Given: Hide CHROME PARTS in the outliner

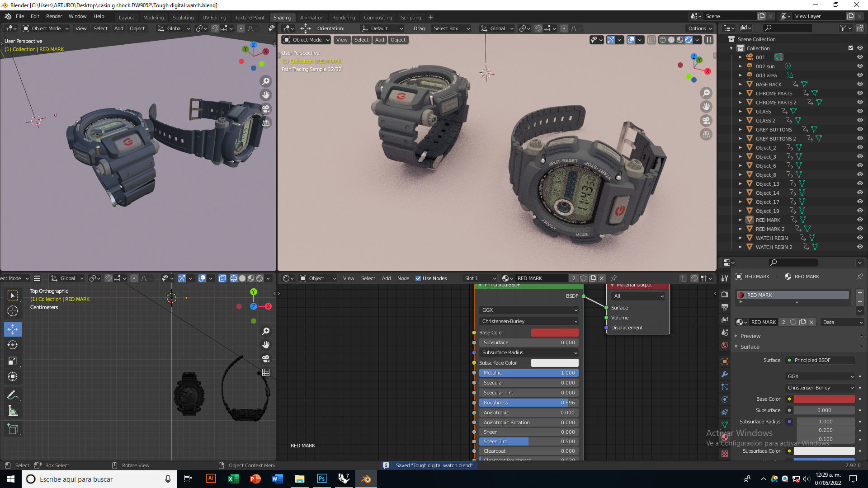Looking at the screenshot, I should pyautogui.click(x=860, y=94).
